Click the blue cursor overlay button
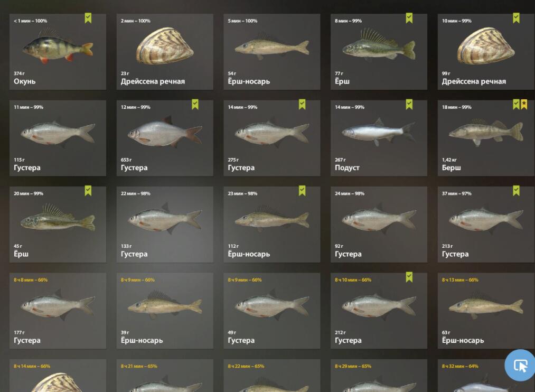 [x=521, y=366]
